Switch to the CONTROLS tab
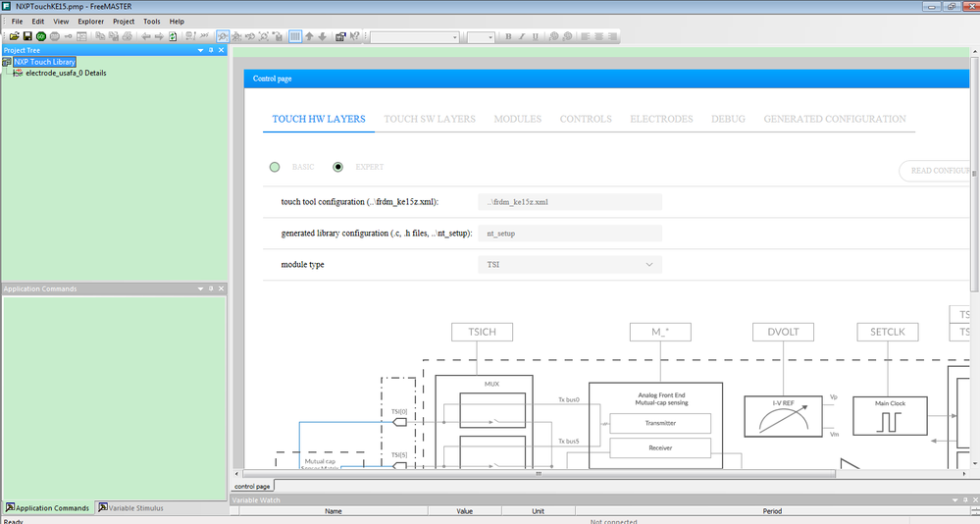This screenshot has height=524, width=980. click(586, 119)
